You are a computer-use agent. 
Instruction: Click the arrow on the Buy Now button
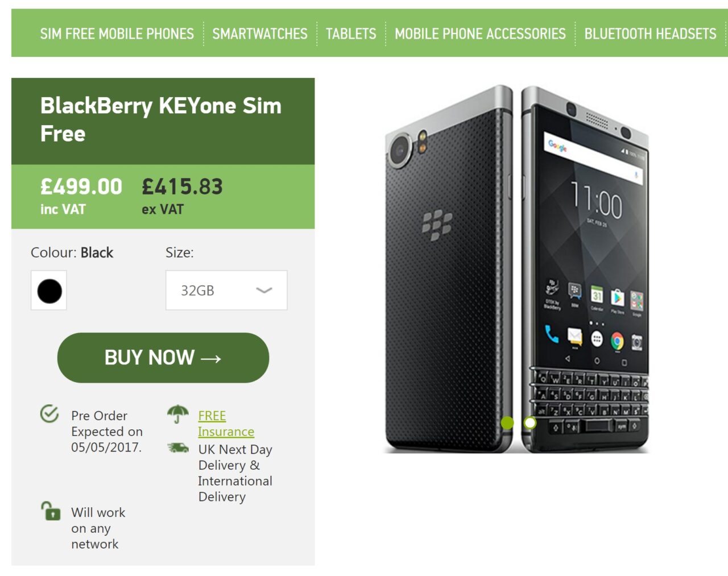pyautogui.click(x=211, y=359)
